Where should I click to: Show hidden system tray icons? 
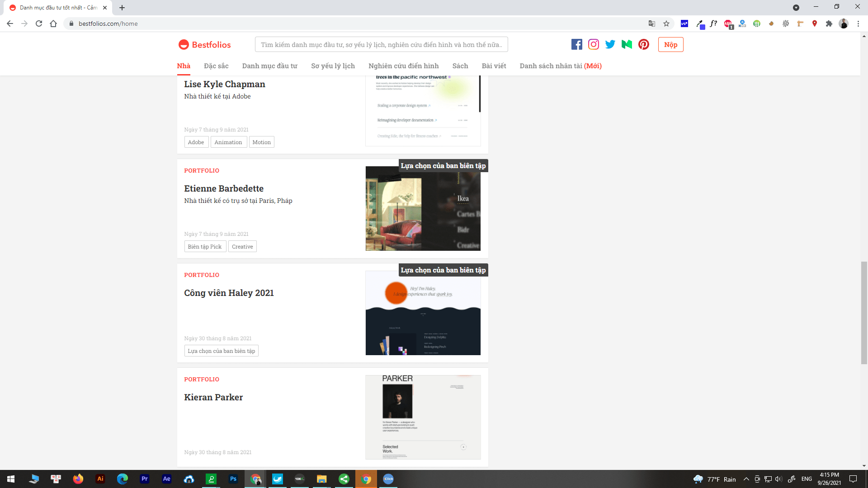pos(746,479)
